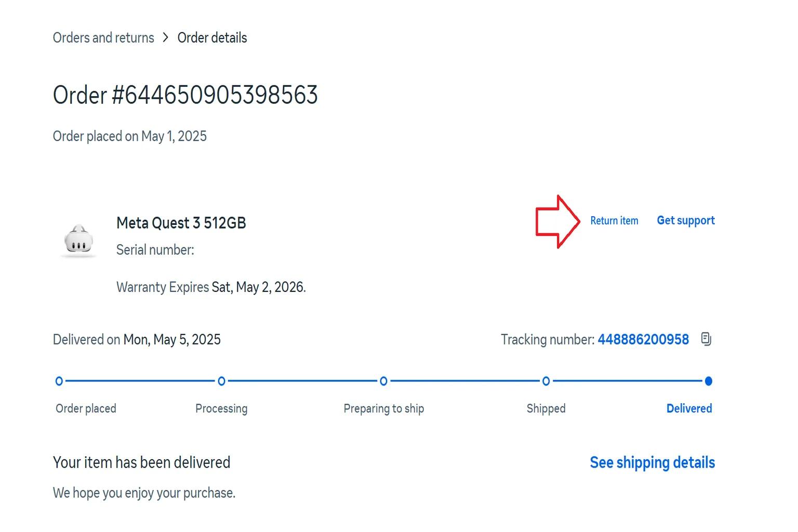
Task: Select the Preparing to ship step circle
Action: (383, 381)
